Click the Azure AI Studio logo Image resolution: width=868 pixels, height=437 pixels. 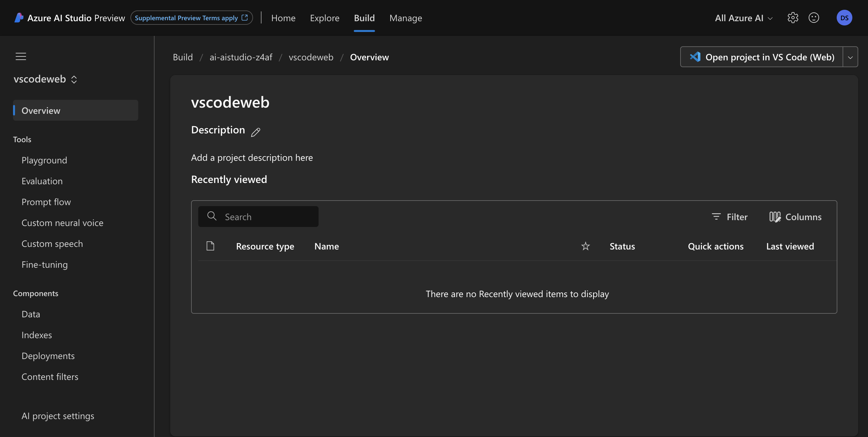(x=19, y=18)
